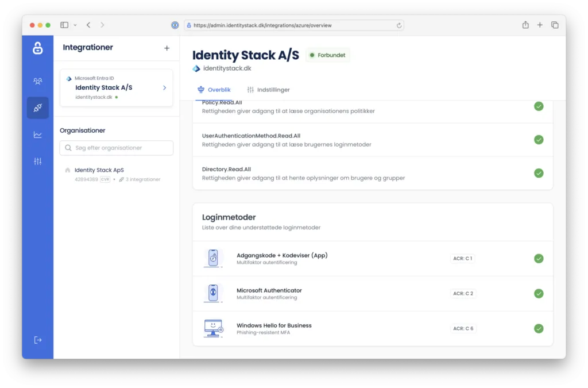Click the Identity Stack lock logo
Screen dimensions: 588x388
tap(37, 48)
